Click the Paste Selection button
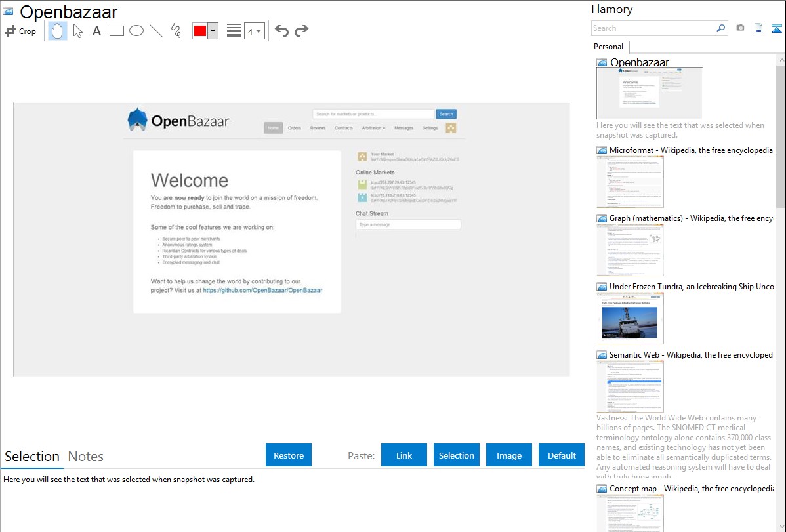This screenshot has height=532, width=786. click(x=457, y=455)
